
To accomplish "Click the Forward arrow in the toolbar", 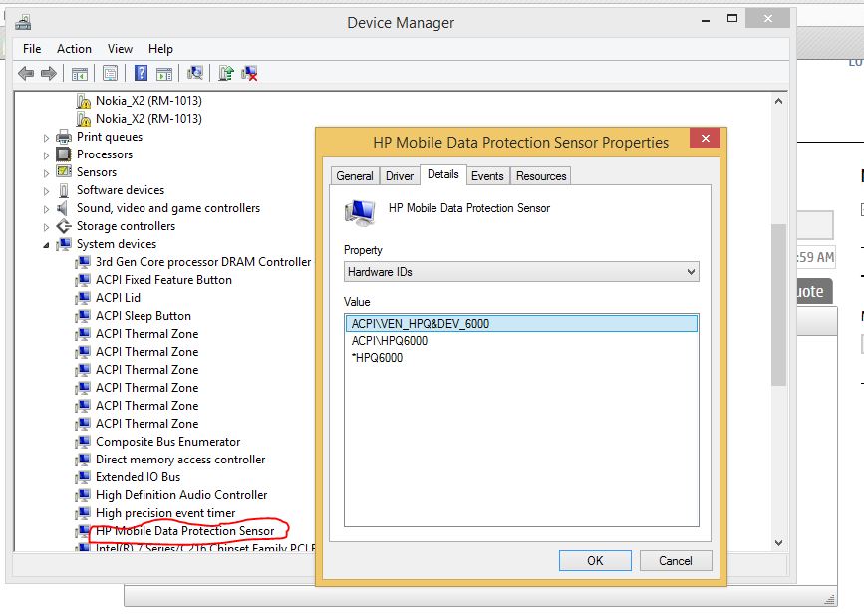I will [x=47, y=73].
